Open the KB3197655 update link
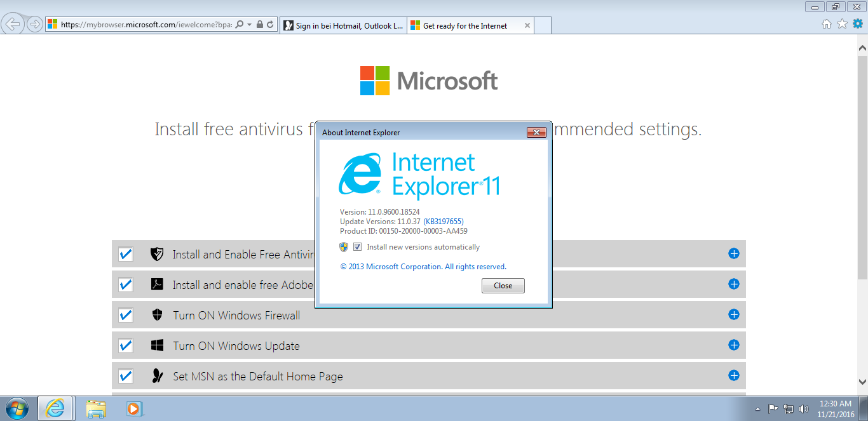Screen dimensions: 868x421 [444, 222]
